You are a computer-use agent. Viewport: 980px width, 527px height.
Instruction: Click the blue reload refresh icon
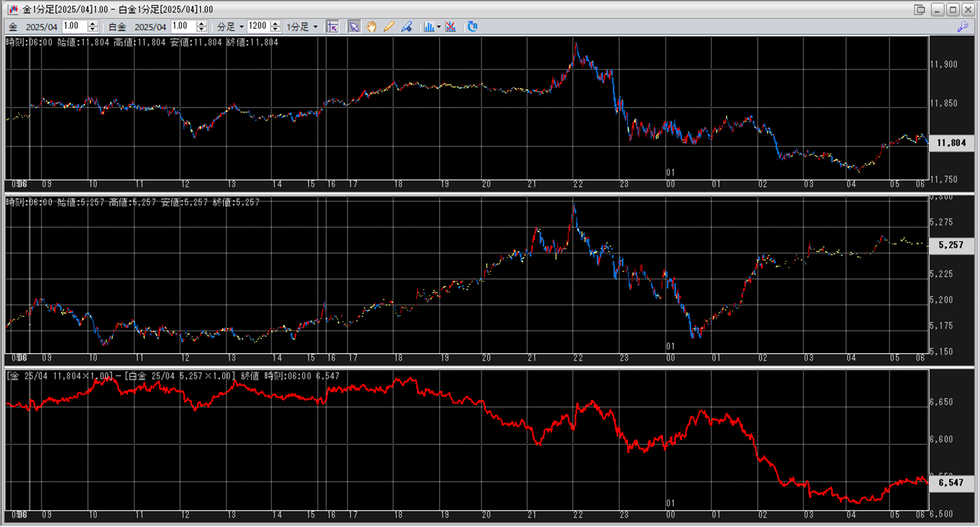coord(472,27)
